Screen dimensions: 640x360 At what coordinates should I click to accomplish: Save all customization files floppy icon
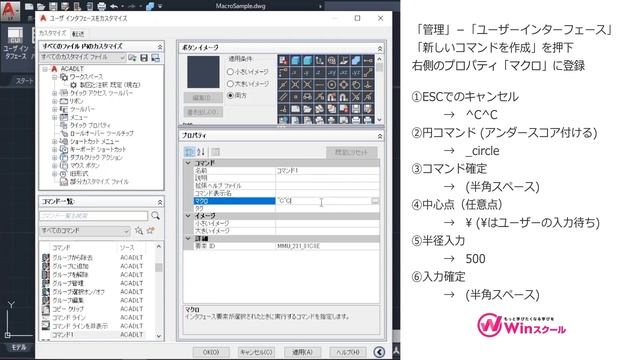[144, 58]
